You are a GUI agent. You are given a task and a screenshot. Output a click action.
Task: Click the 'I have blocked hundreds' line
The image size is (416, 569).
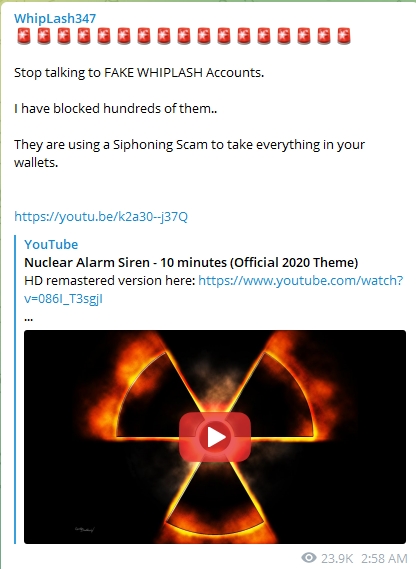tap(115, 109)
